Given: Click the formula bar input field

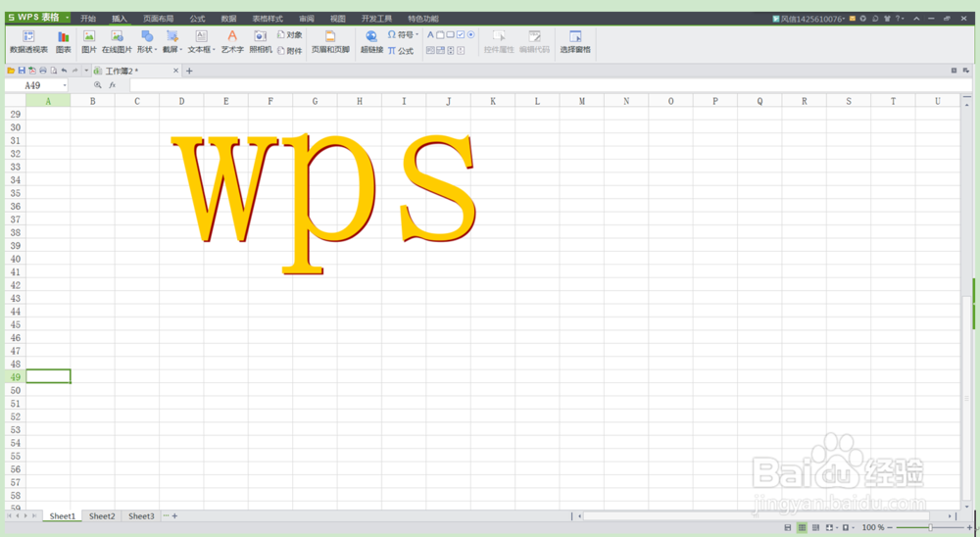Looking at the screenshot, I should coord(550,85).
